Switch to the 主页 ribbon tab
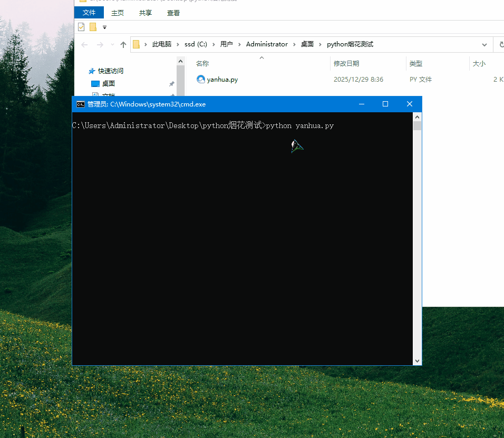Image resolution: width=504 pixels, height=438 pixels. pyautogui.click(x=118, y=13)
